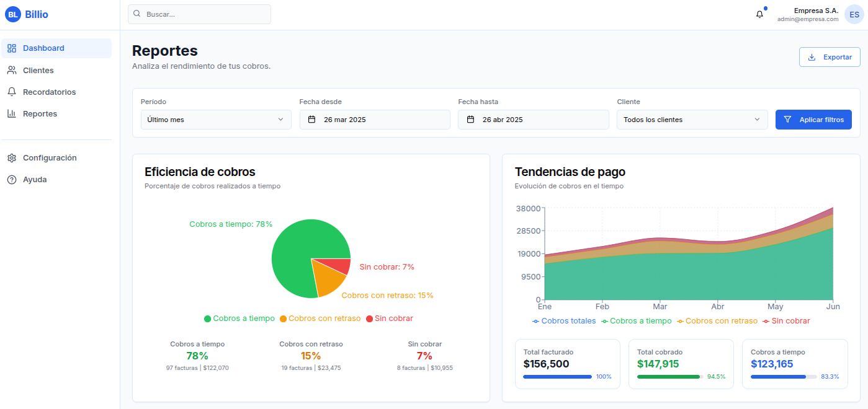Open notifications using the bell icon
The image size is (868, 409).
(x=759, y=14)
